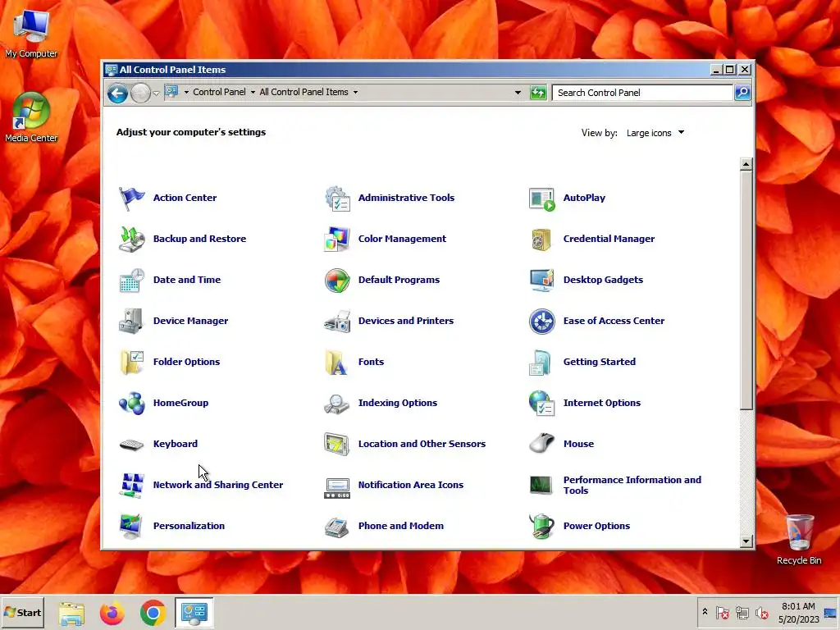Click the Getting Started icon
This screenshot has width=840, height=630.
541,362
